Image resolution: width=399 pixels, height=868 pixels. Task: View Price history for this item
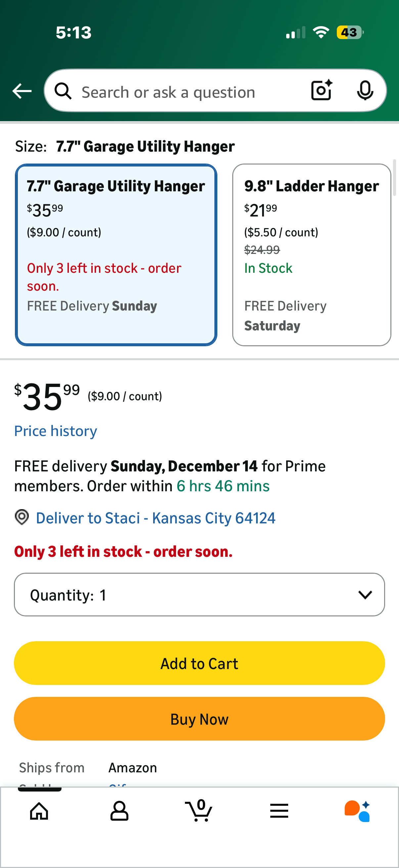(55, 431)
